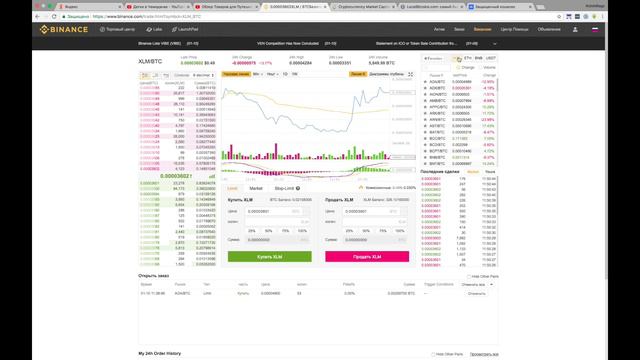Open the chart Min interval dropdown
Viewport: 640px width, 360px height.
[258, 74]
